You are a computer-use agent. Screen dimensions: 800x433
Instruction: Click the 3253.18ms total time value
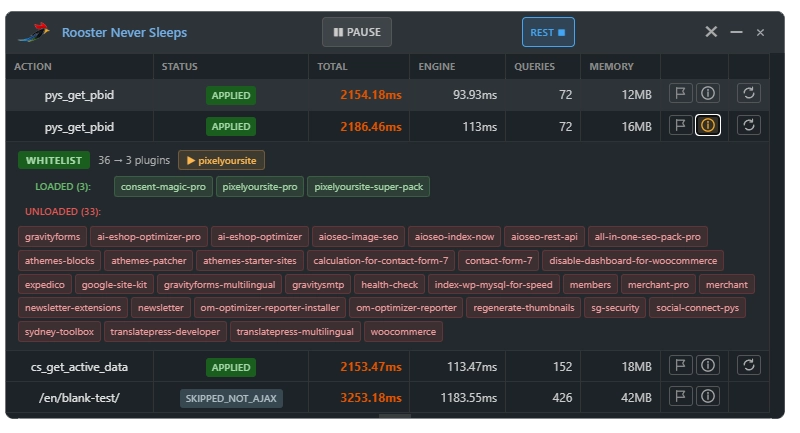click(371, 398)
